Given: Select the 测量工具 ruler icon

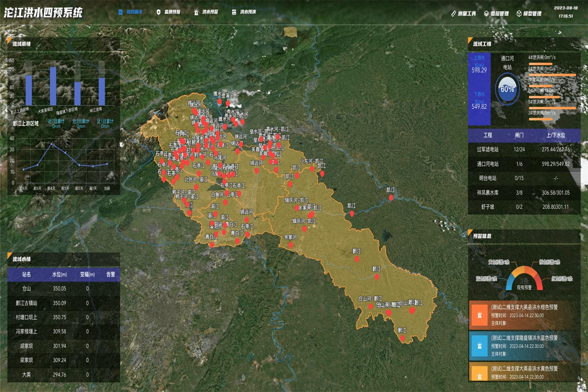Looking at the screenshot, I should click(453, 13).
